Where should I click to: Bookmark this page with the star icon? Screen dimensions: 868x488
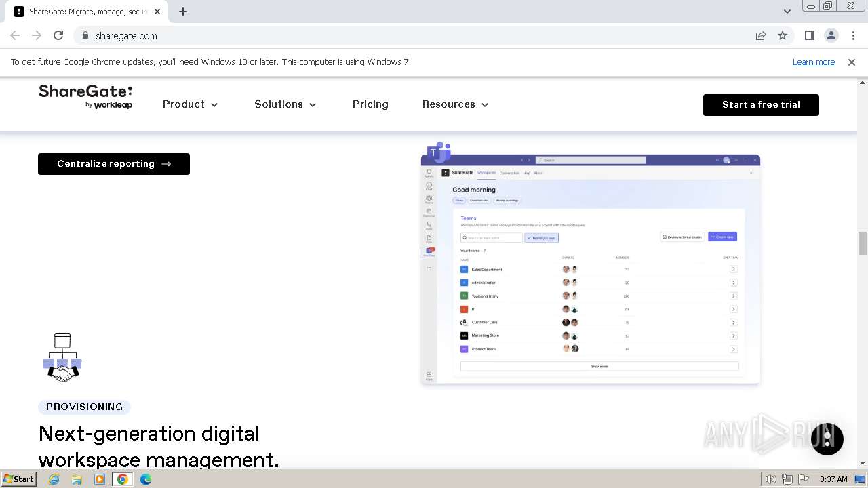(783, 36)
